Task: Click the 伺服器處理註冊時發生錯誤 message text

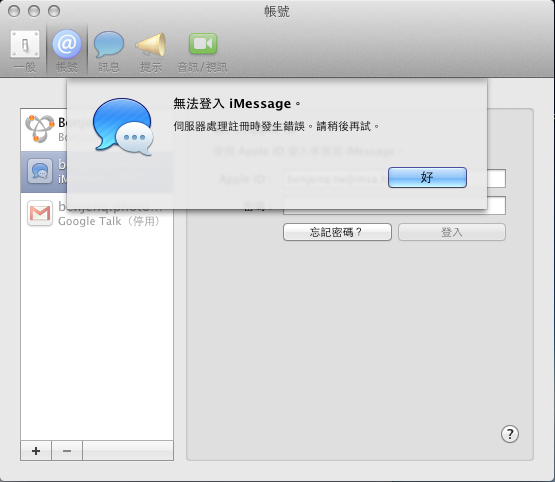Action: pyautogui.click(x=276, y=126)
